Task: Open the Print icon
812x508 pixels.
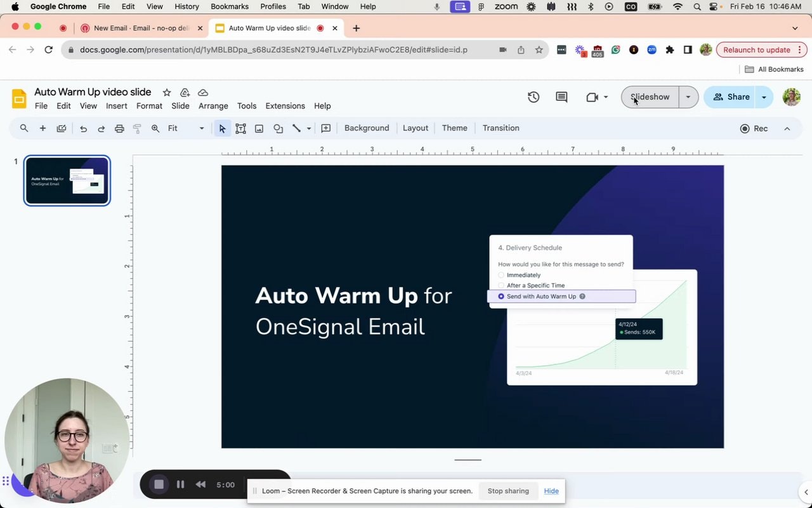Action: pyautogui.click(x=119, y=128)
